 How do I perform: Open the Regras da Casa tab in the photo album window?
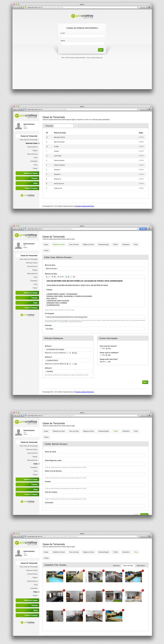[x=88, y=552]
